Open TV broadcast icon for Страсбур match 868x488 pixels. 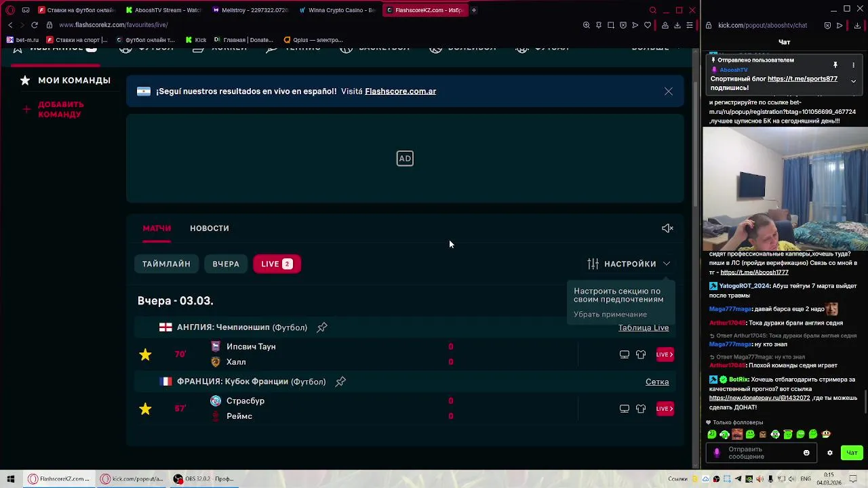coord(625,409)
